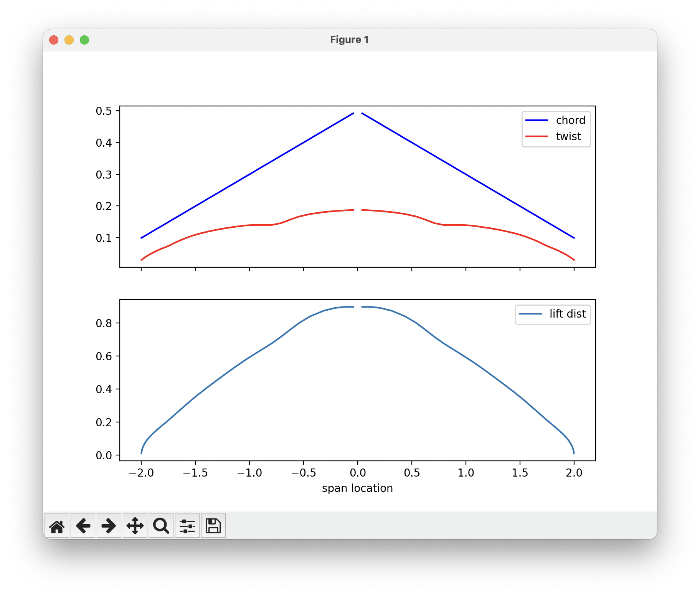The image size is (700, 596).
Task: Reset the plot view with the Home icon
Action: coord(57,526)
